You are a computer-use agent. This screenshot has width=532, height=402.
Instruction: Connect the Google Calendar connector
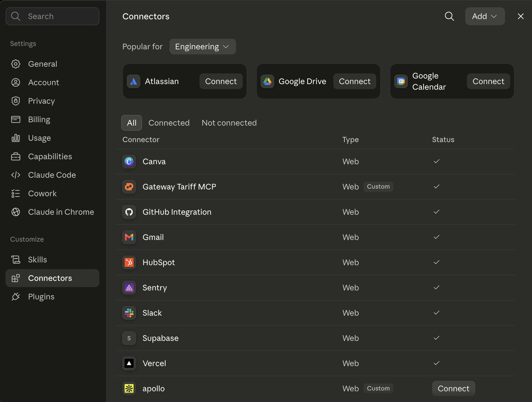[x=488, y=81]
